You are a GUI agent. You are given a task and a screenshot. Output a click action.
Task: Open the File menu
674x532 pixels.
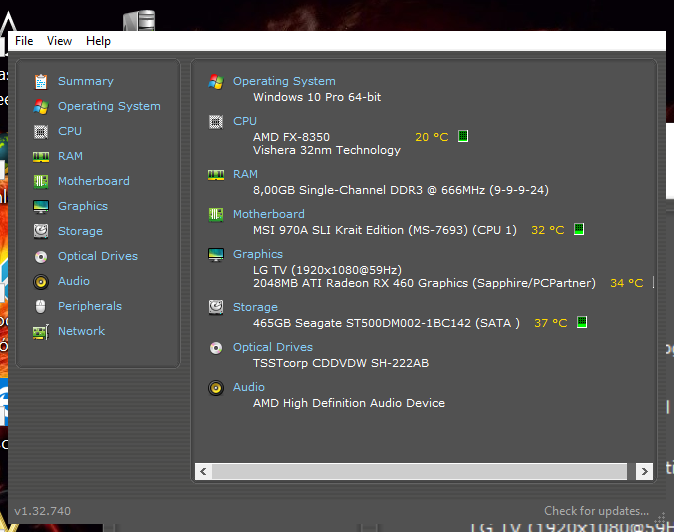tap(24, 41)
